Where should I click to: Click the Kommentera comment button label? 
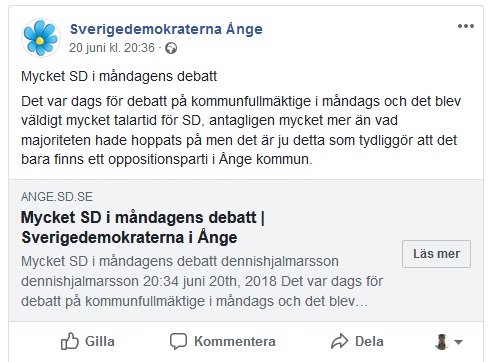point(235,341)
